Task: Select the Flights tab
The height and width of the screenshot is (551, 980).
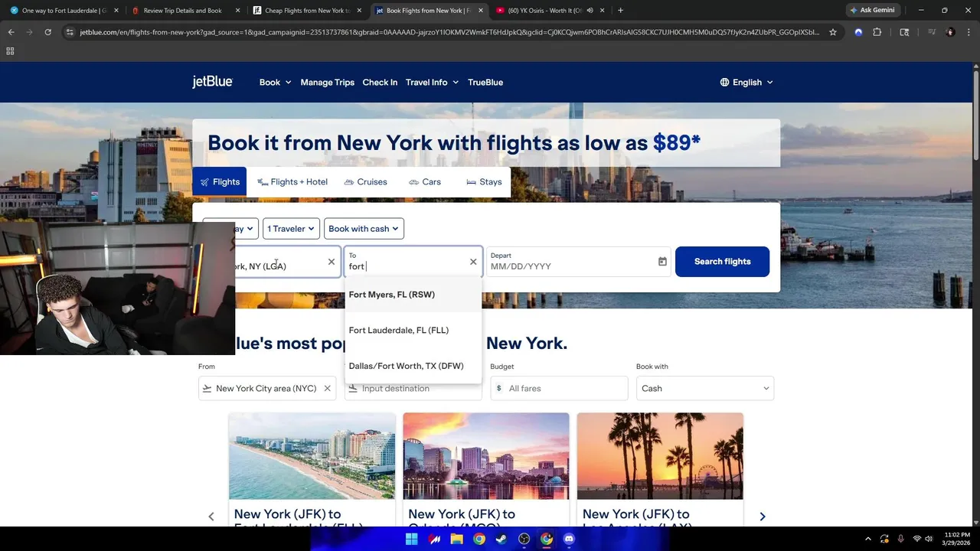Action: [x=220, y=182]
